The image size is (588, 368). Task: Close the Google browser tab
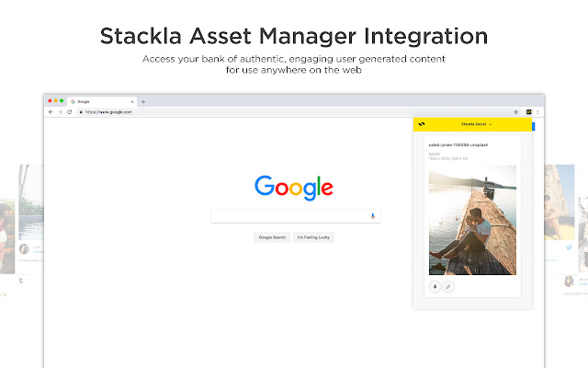pyautogui.click(x=132, y=102)
